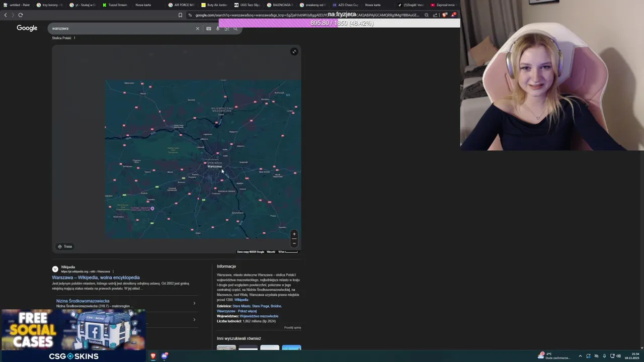The width and height of the screenshot is (644, 362).
Task: Bookmark this page using the bookmark icon
Action: coord(180,15)
